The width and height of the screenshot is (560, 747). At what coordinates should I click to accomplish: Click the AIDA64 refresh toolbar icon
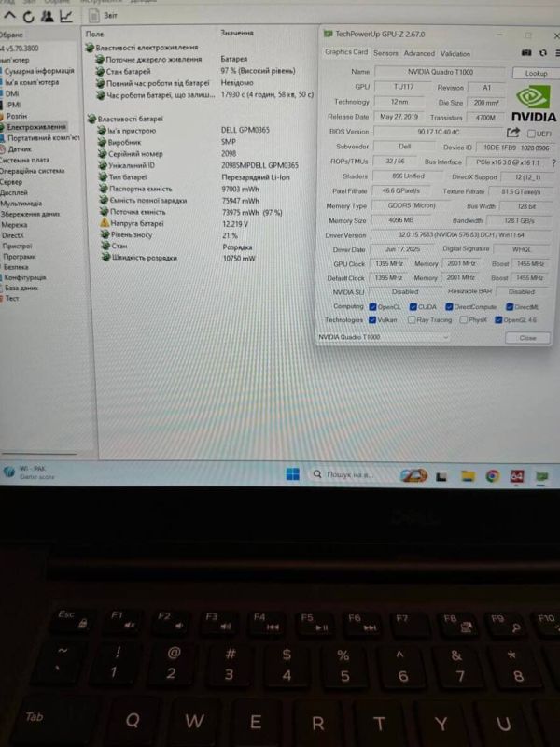(29, 17)
